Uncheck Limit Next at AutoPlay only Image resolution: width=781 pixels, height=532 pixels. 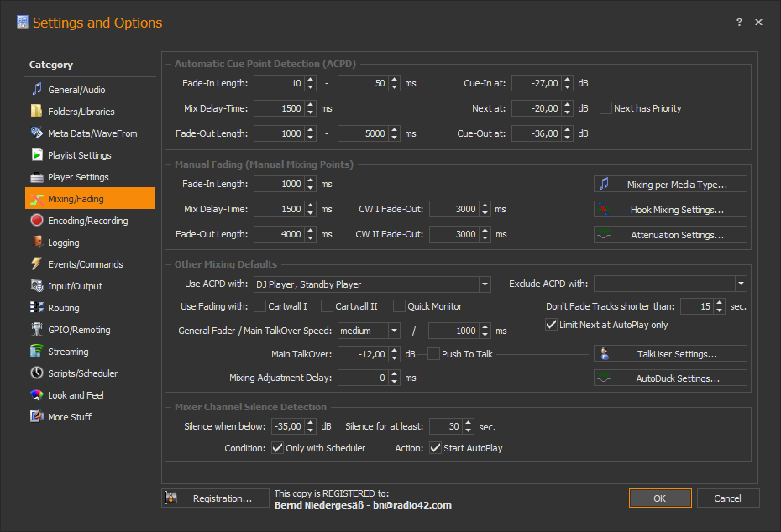point(552,325)
